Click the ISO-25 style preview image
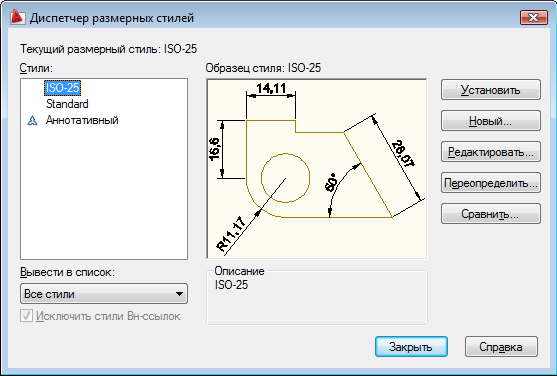The width and height of the screenshot is (557, 376). click(317, 169)
